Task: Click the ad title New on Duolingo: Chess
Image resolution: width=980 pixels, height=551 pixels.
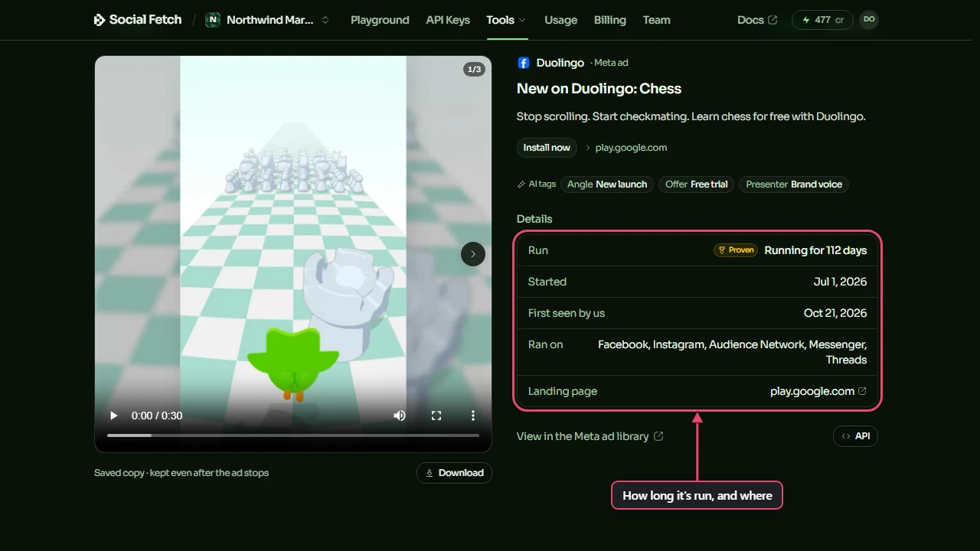Action: [x=599, y=89]
